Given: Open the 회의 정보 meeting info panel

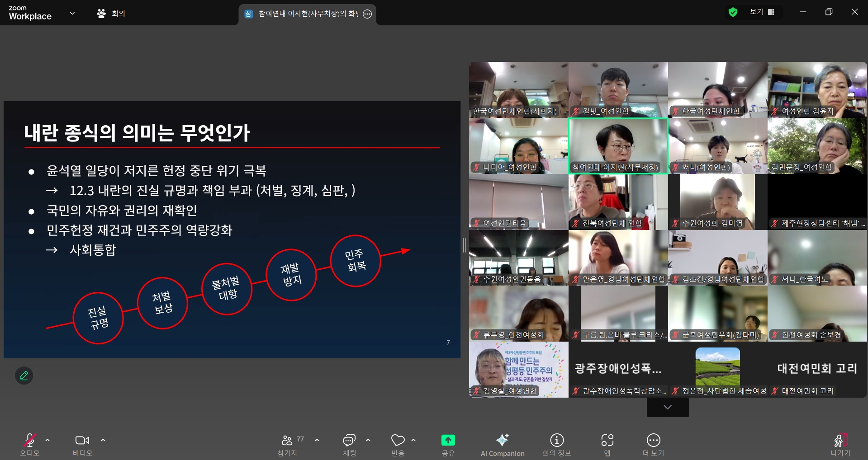Looking at the screenshot, I should [x=556, y=444].
